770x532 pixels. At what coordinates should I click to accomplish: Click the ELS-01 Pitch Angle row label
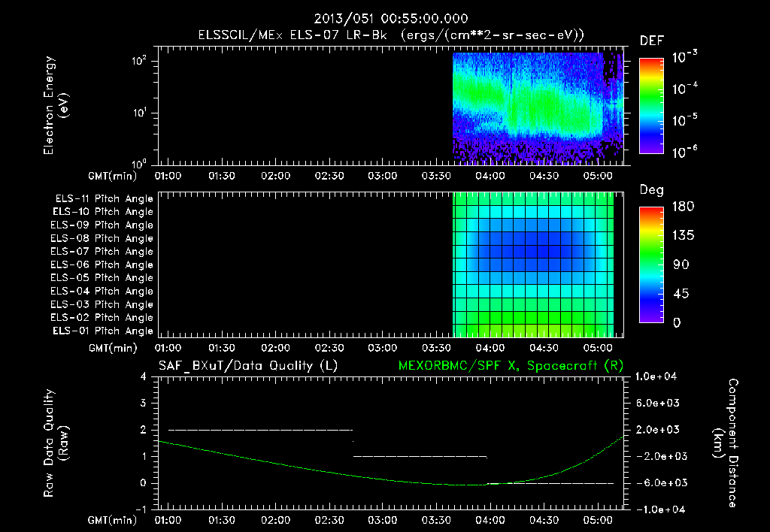[x=103, y=331]
